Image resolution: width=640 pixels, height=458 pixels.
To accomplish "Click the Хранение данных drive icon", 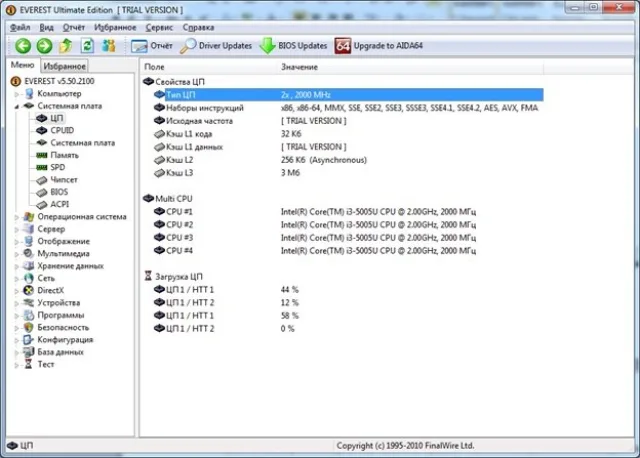I will [x=29, y=266].
